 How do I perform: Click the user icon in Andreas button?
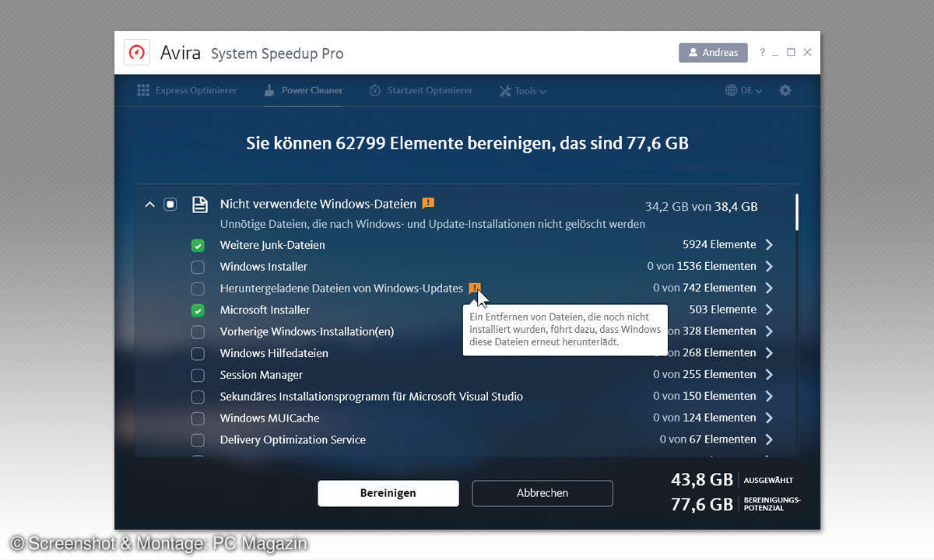click(693, 53)
